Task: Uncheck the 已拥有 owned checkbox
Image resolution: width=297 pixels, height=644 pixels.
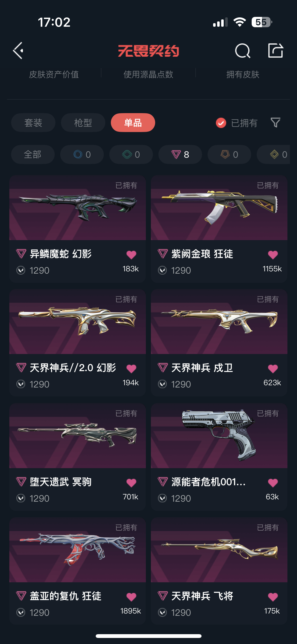Action: pyautogui.click(x=221, y=123)
